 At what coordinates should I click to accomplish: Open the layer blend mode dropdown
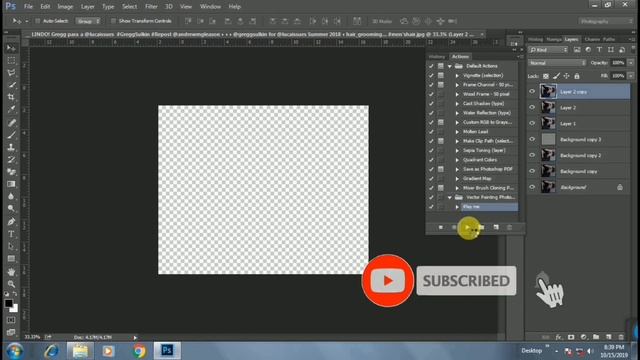click(557, 63)
